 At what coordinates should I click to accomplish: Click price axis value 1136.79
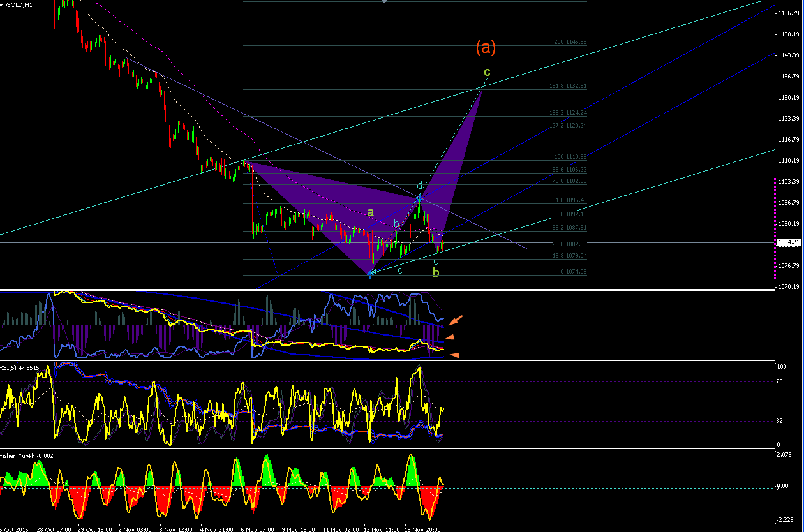(789, 76)
